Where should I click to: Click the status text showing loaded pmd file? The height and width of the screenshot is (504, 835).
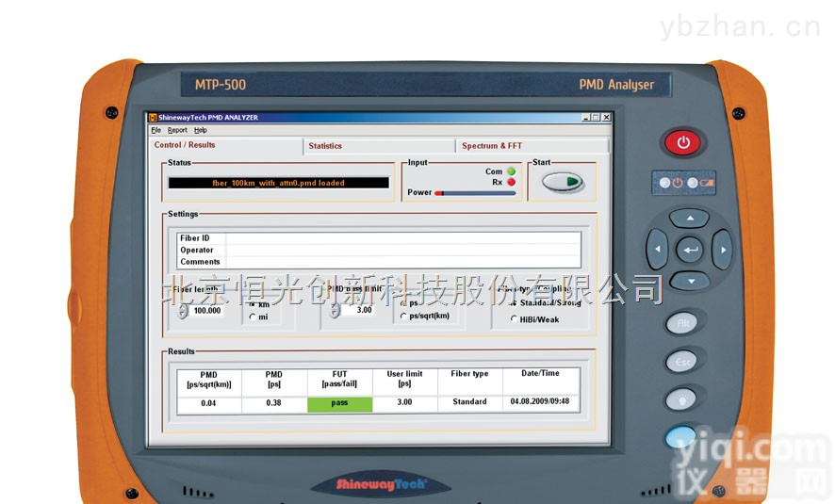[279, 183]
